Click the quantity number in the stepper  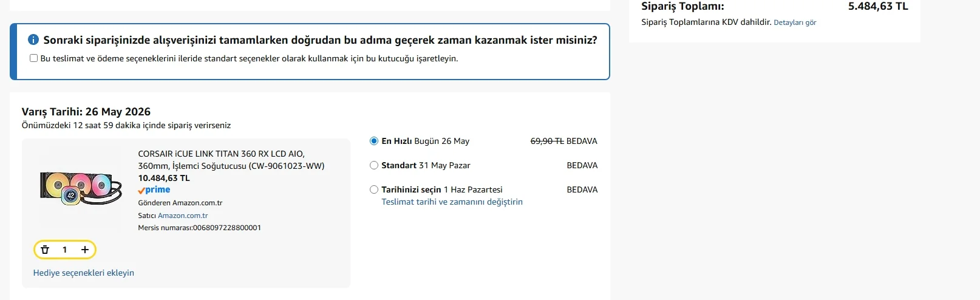(65, 250)
